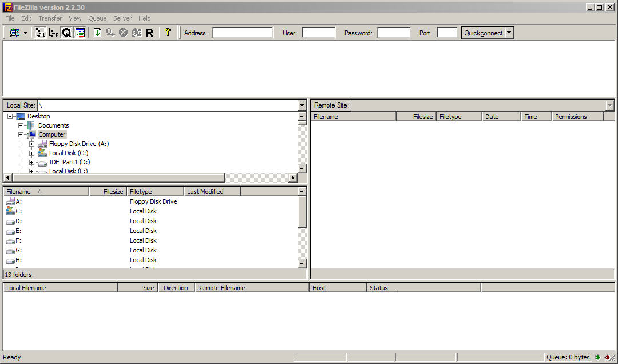The image size is (618, 364).
Task: Click the local file list scroll-down arrow
Action: point(302,264)
